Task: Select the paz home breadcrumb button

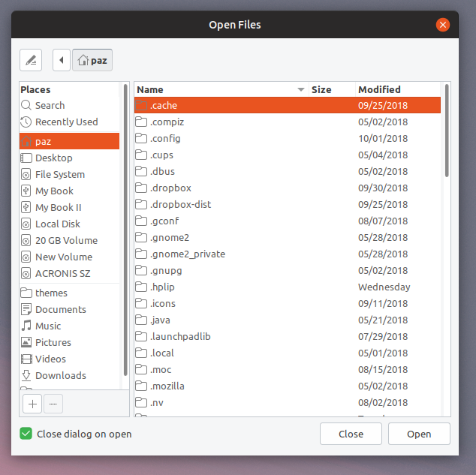Action: coord(92,60)
